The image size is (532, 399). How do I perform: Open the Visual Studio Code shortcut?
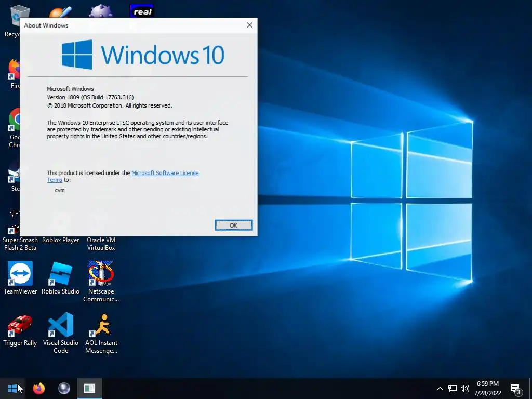point(60,332)
